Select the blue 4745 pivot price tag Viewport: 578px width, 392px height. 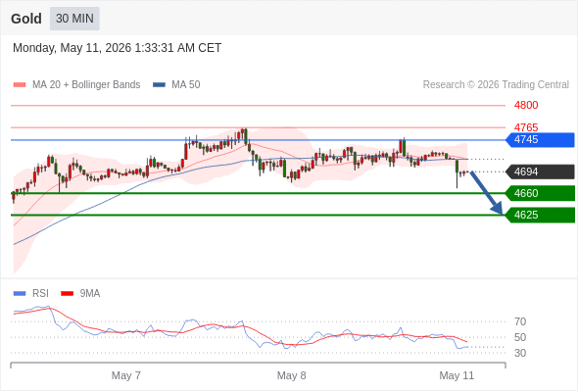coord(540,140)
